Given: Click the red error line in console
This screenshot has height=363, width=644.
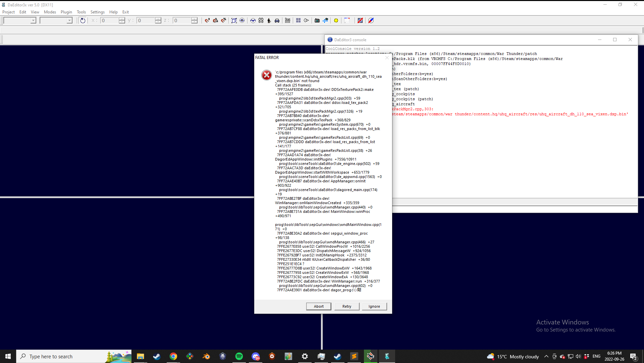Looking at the screenshot, I should 510,114.
